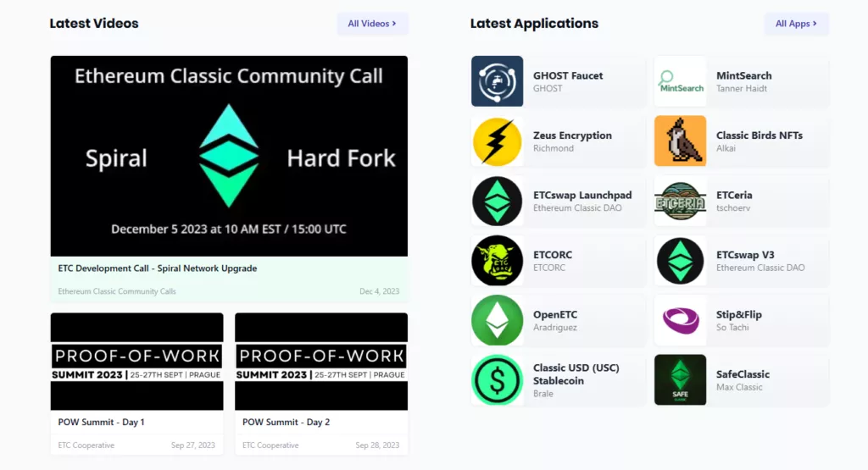Open ETC Development Call - Spiral Network Upgrade title
The width and height of the screenshot is (868, 470).
[157, 268]
